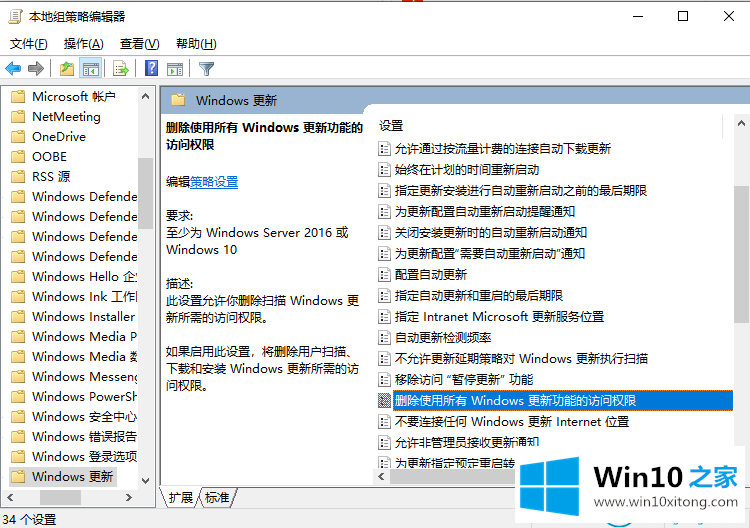Click the policy icon beside 始终在计划的时间重新启动

(x=384, y=169)
